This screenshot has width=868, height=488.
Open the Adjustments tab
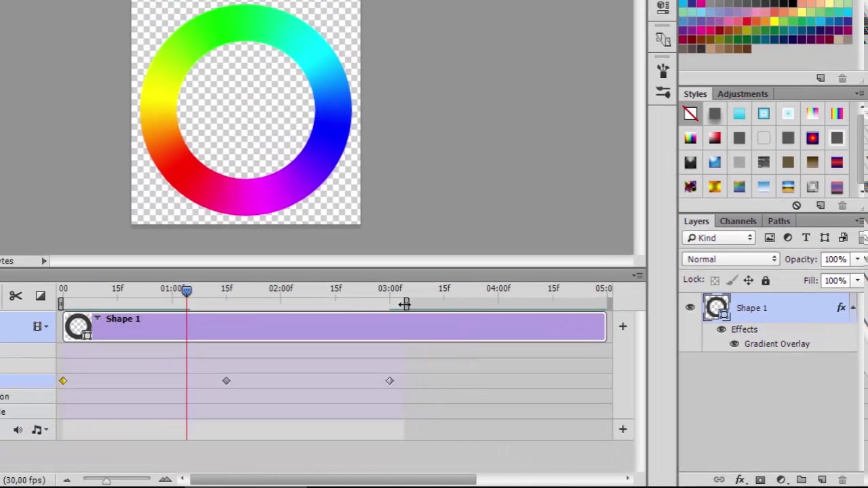743,94
